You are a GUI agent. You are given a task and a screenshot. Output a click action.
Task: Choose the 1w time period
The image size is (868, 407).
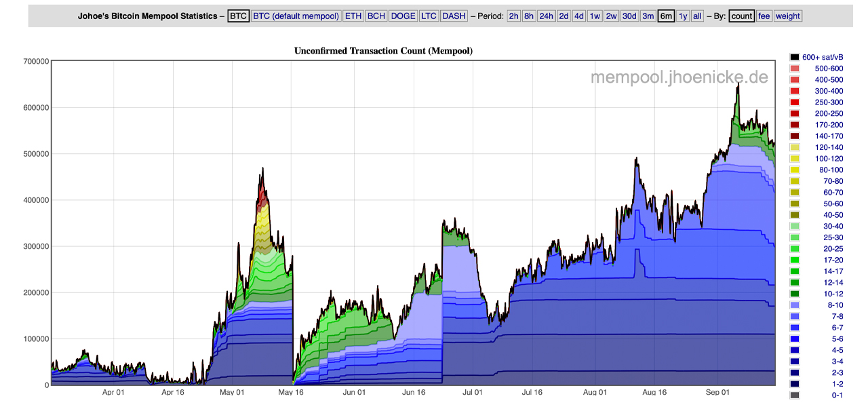pos(593,15)
